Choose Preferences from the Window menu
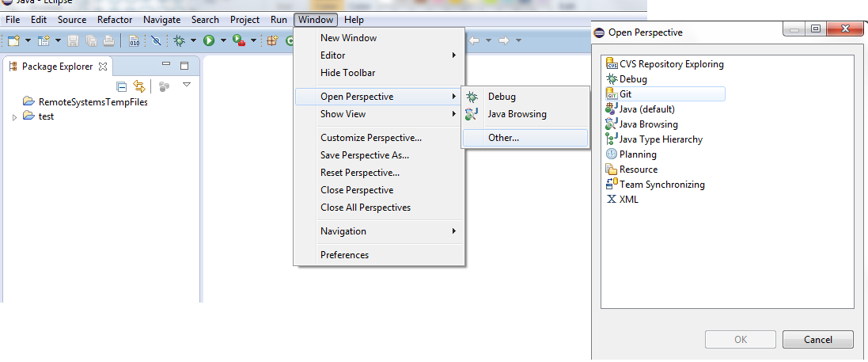The image size is (868, 362). point(344,255)
